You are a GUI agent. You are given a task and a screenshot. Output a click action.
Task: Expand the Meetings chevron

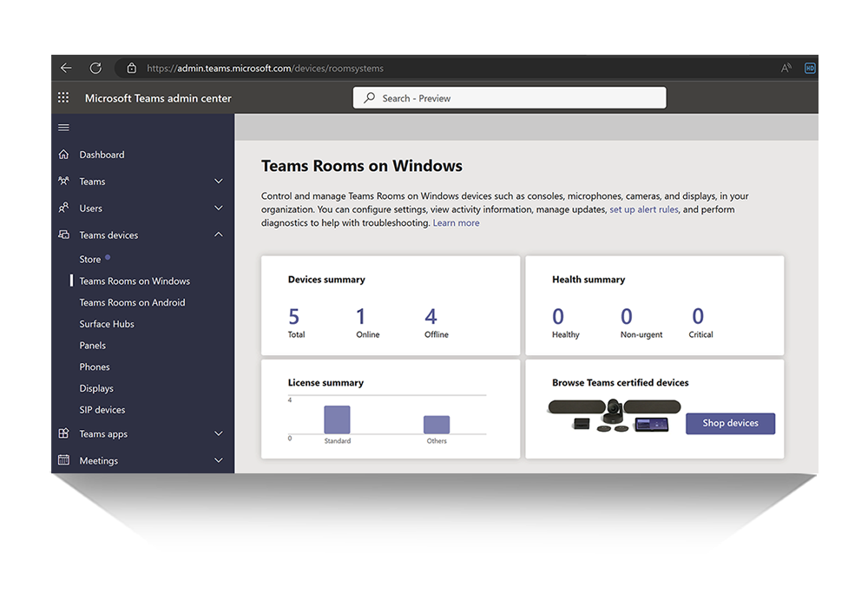pyautogui.click(x=219, y=460)
